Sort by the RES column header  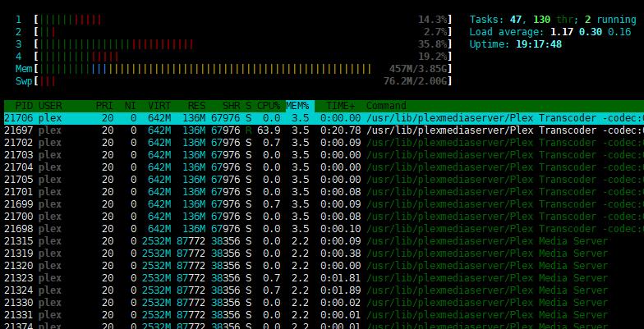(196, 106)
